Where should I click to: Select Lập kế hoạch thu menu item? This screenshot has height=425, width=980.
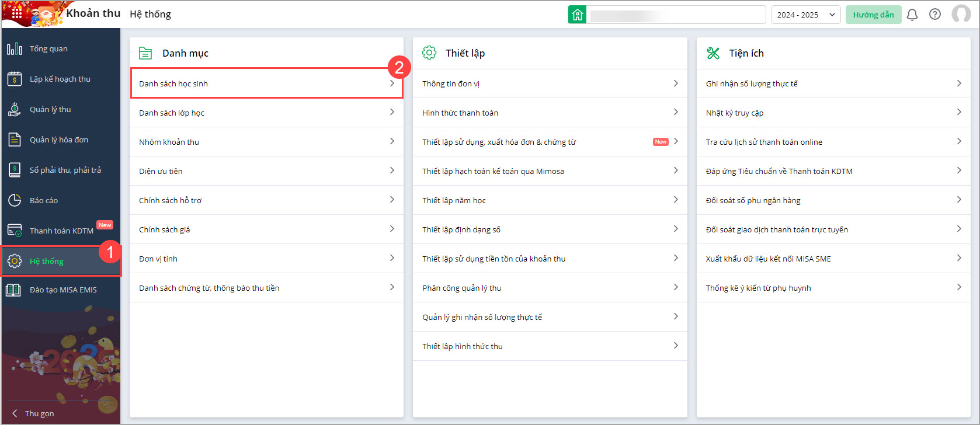(x=60, y=79)
